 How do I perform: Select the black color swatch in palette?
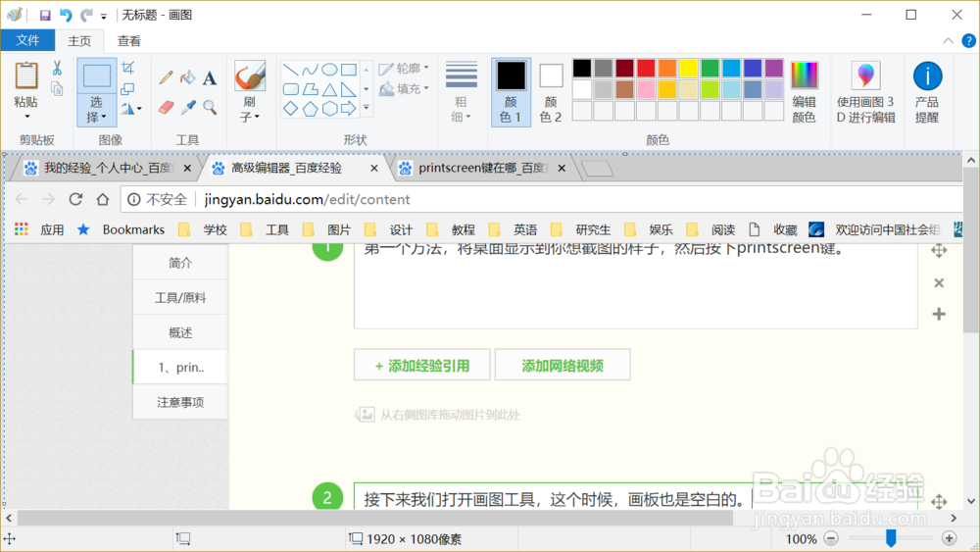[581, 68]
